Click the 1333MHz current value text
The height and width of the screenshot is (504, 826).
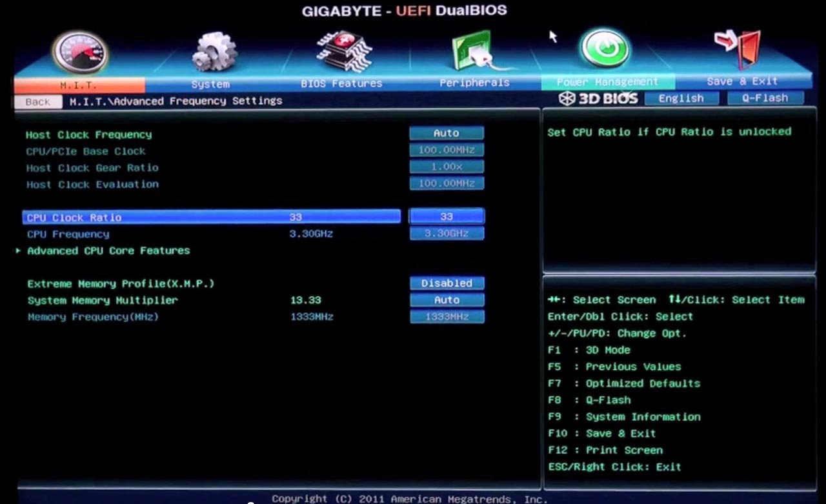[x=312, y=317]
